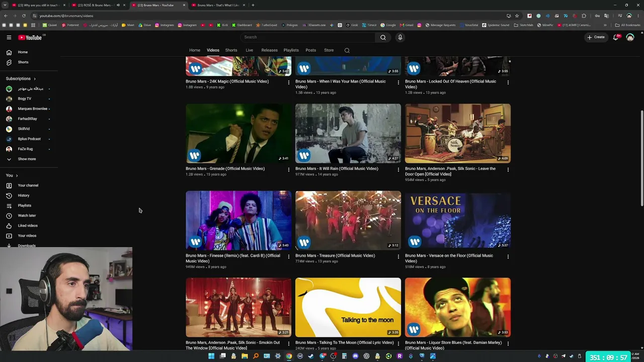Open the YouTube guide hamburger menu
Image resolution: width=644 pixels, height=362 pixels.
click(9, 37)
